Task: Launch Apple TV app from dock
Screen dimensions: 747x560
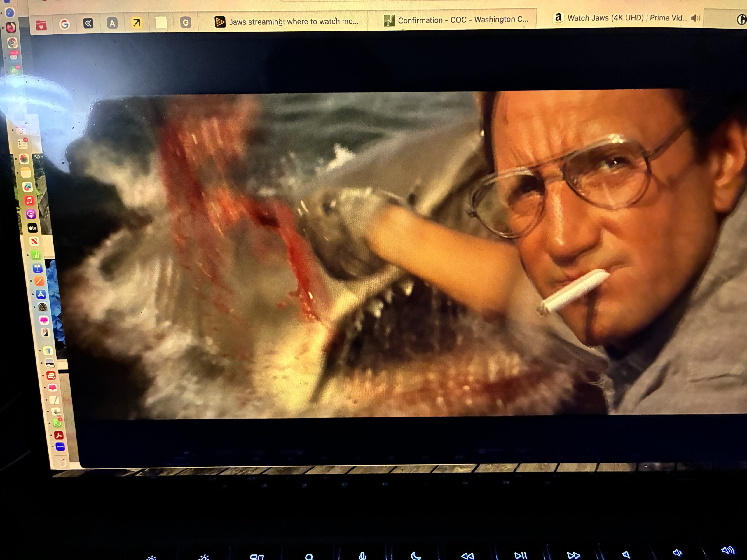Action: coord(32,228)
